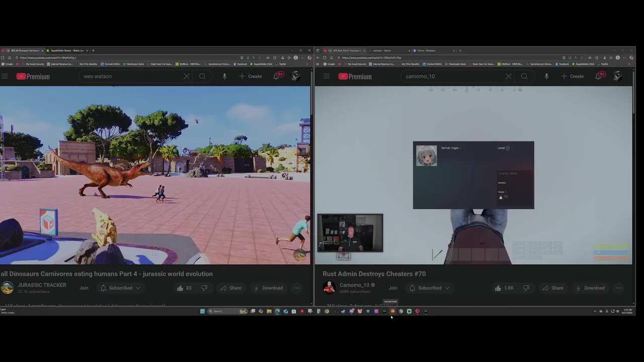This screenshot has width=644, height=362.
Task: Show hidden system tray icons
Action: coord(595,311)
